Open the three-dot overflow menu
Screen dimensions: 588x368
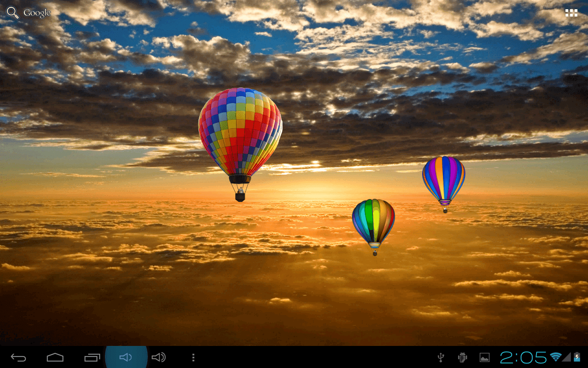tap(193, 356)
